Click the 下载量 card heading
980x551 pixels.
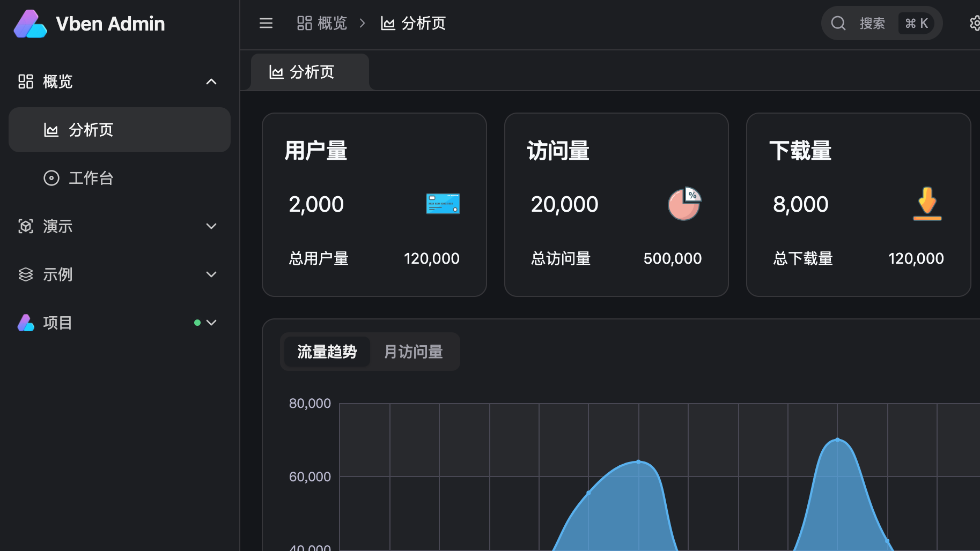[x=800, y=151]
